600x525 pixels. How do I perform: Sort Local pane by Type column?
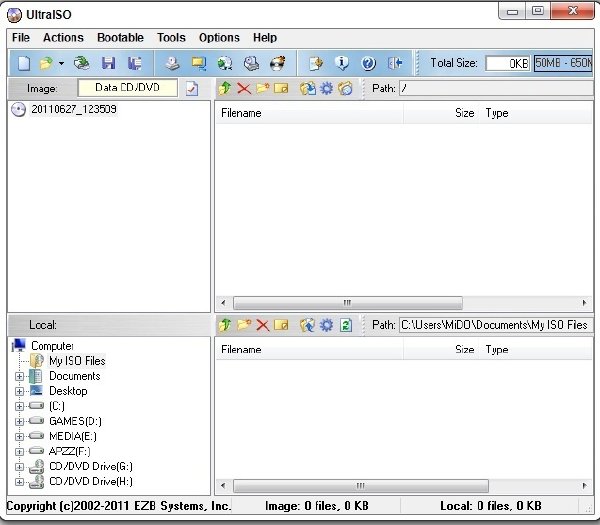pyautogui.click(x=535, y=349)
